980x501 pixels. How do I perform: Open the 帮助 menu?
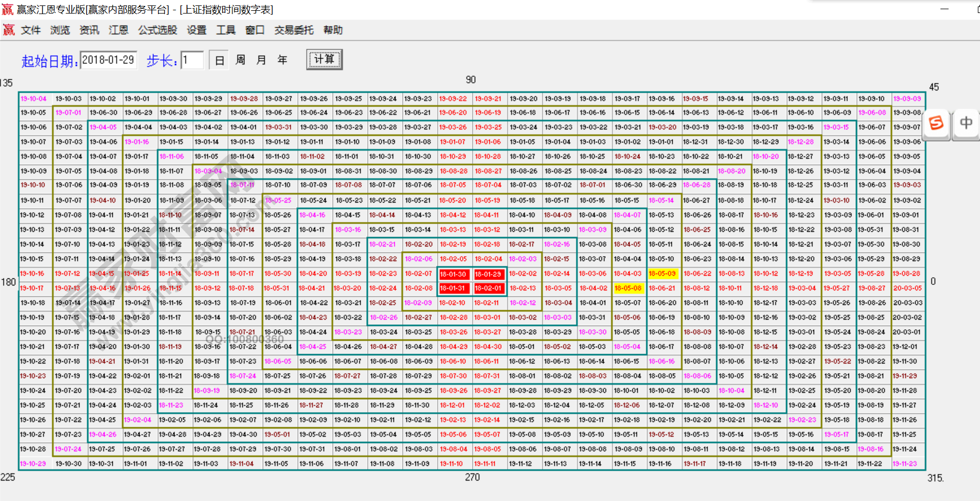pos(333,30)
